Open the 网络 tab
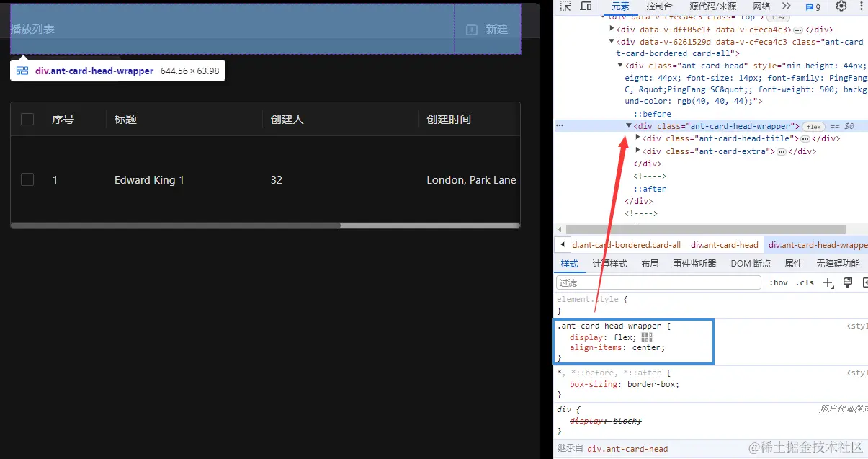 point(762,6)
